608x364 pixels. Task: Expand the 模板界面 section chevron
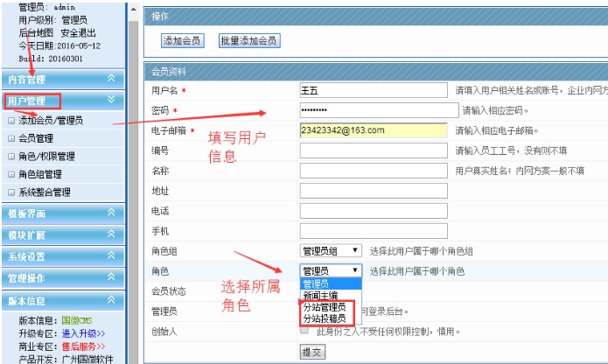111,213
